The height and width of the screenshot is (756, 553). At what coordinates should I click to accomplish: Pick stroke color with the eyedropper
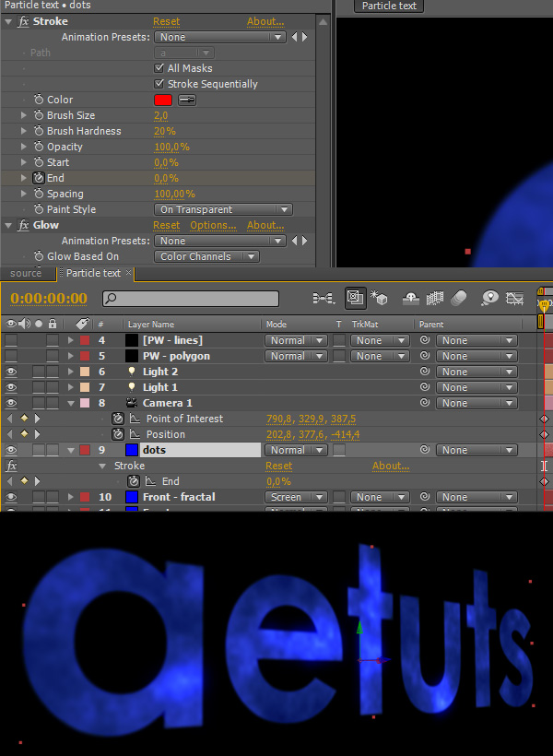tap(187, 100)
